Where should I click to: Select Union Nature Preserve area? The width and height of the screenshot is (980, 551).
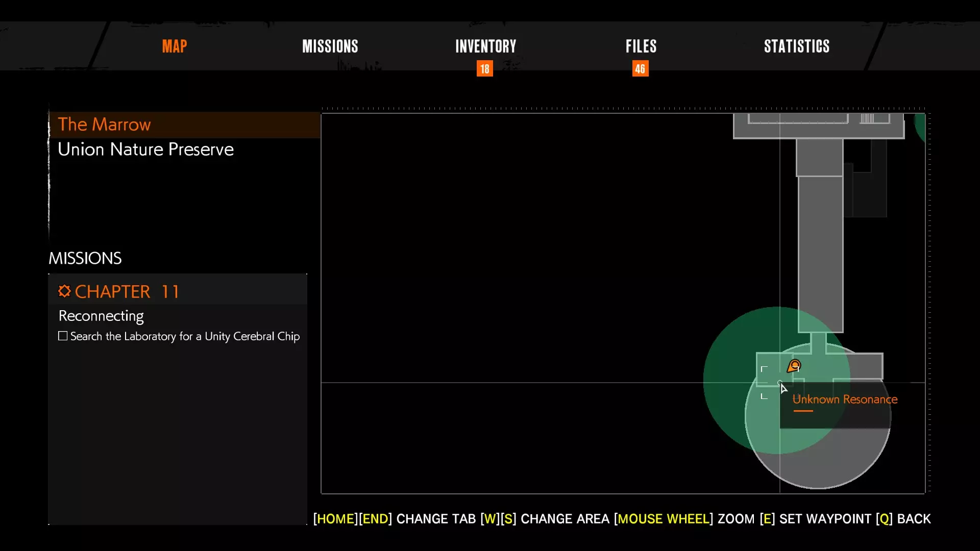pos(145,149)
